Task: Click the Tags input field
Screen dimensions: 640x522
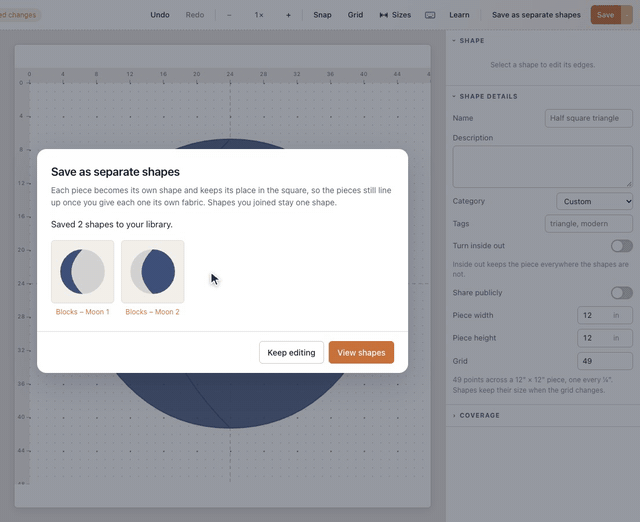Action: coord(589,224)
